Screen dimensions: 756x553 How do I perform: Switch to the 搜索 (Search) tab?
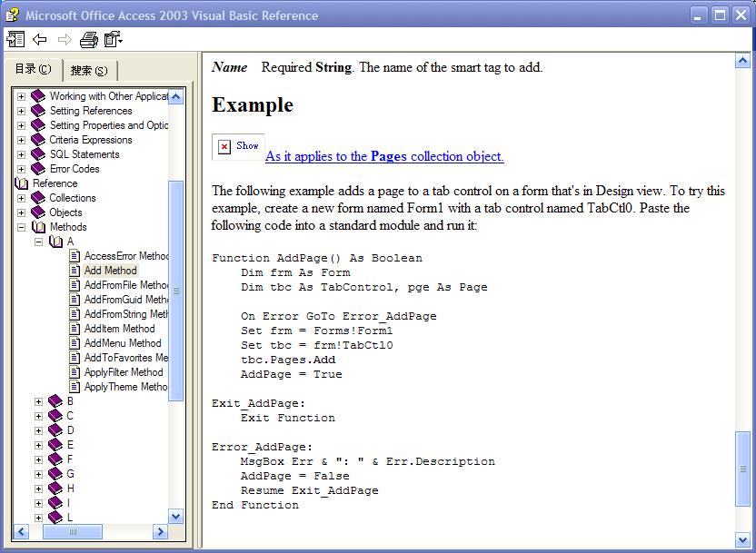click(90, 71)
